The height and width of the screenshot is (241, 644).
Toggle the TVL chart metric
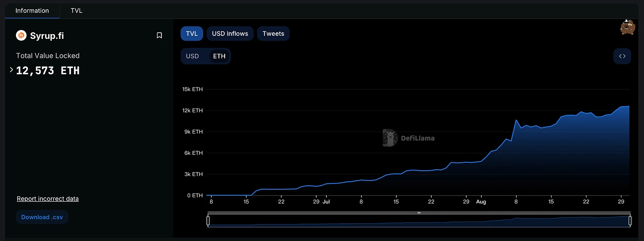(x=192, y=34)
